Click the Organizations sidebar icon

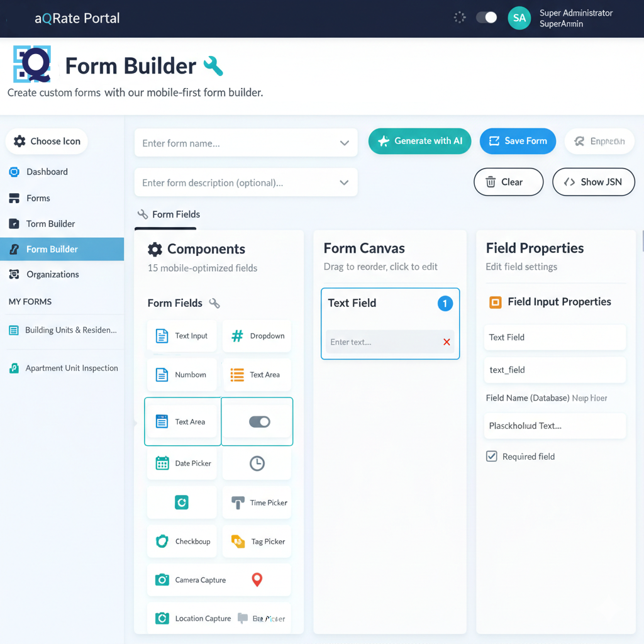click(14, 274)
